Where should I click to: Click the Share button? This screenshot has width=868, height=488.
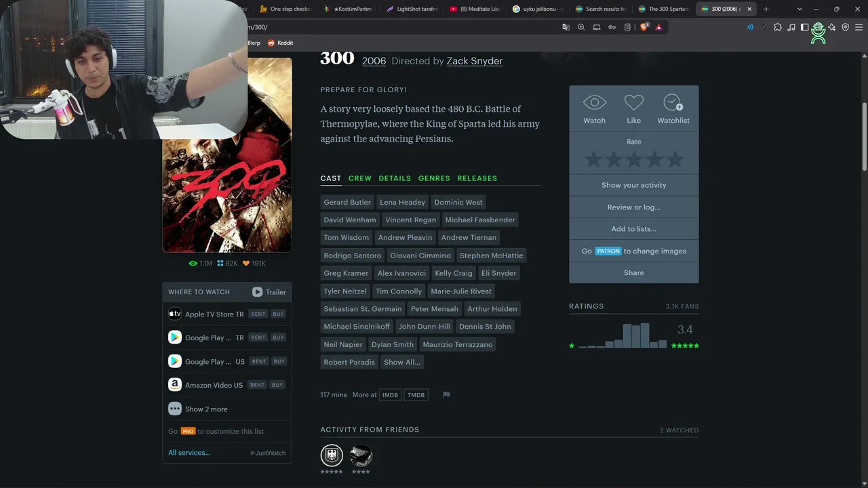point(634,272)
